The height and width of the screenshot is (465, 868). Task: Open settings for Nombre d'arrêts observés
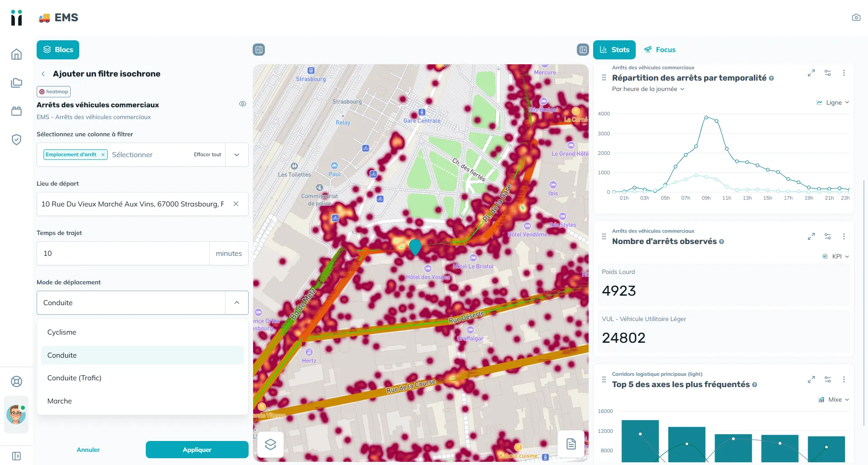(828, 236)
